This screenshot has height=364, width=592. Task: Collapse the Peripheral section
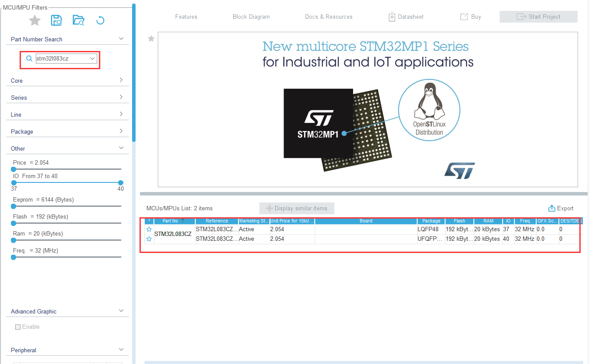(x=121, y=350)
